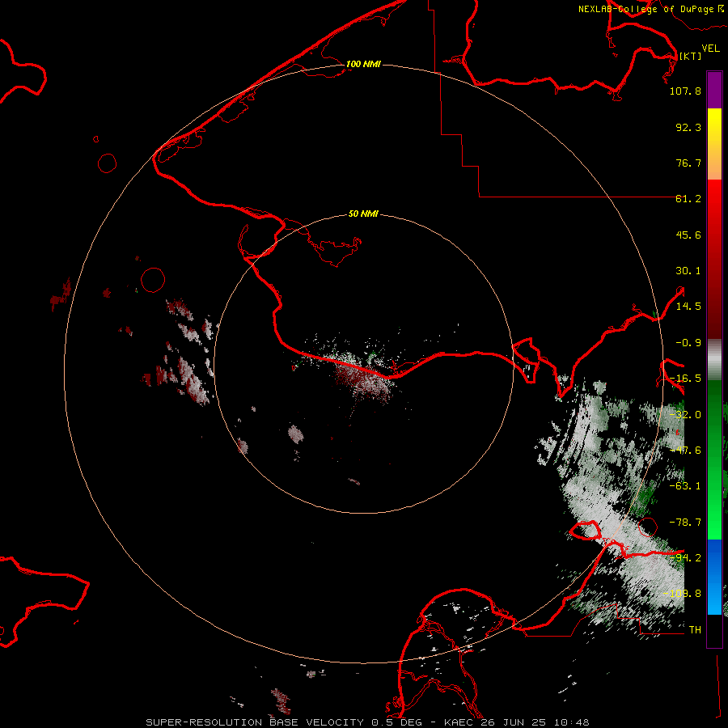The image size is (728, 728).
Task: Click the 76.7 velocity scale value
Action: pyautogui.click(x=688, y=163)
